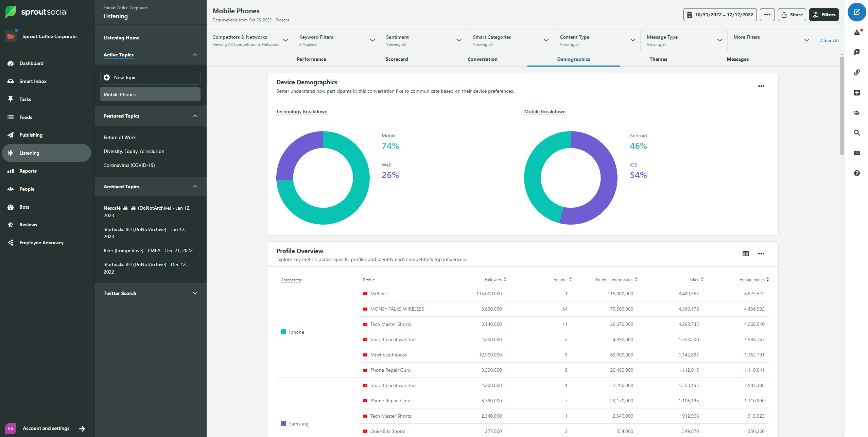Open the Share button
Viewport: 868px width, 437px height.
[792, 15]
